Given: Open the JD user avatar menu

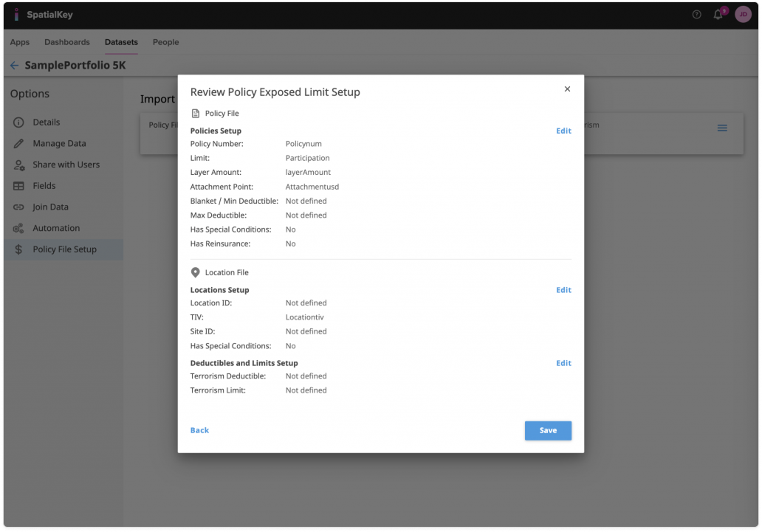Looking at the screenshot, I should (743, 15).
